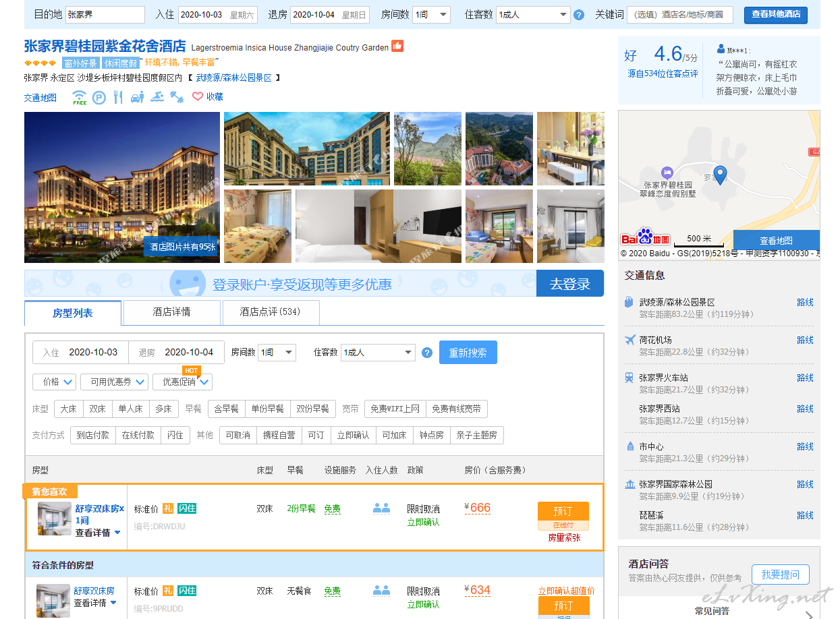Click the purple hotel marker on the map
840x619 pixels.
click(667, 173)
